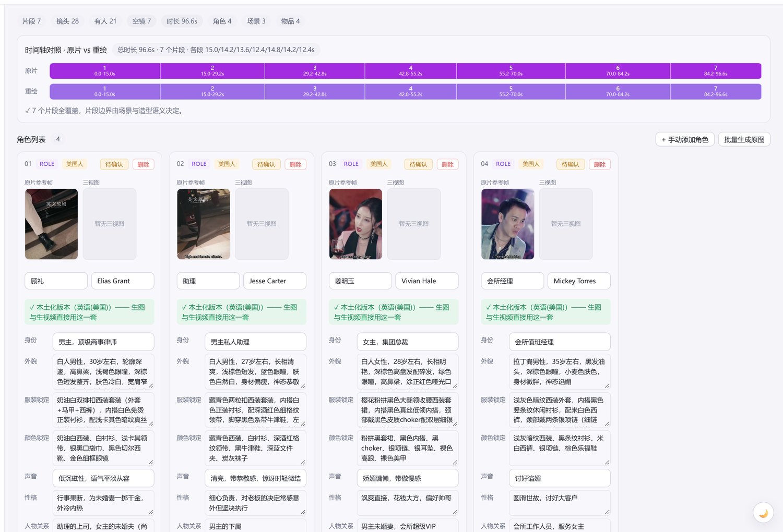783x532 pixels.
Task: Click the 有人 21 stat chip
Action: pos(105,21)
